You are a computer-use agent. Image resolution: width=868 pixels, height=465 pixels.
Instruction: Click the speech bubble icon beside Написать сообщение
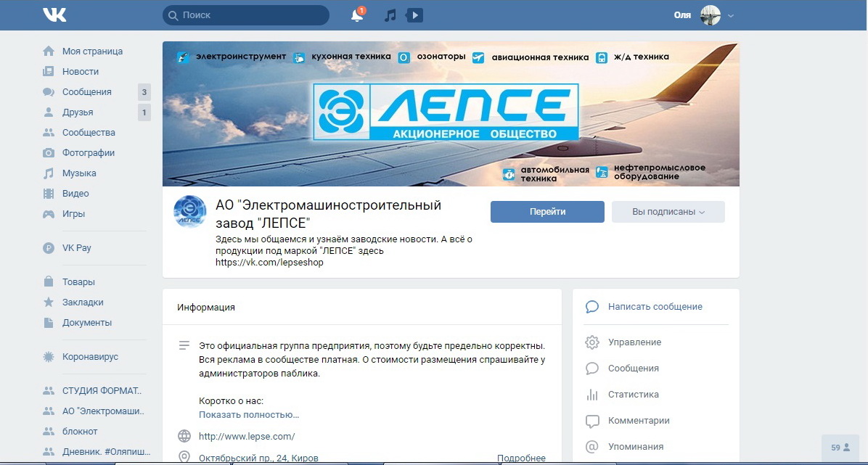pos(592,307)
